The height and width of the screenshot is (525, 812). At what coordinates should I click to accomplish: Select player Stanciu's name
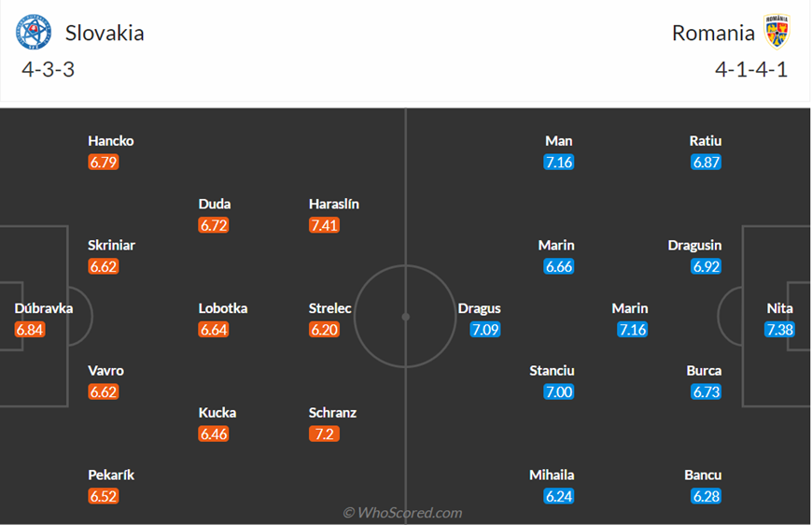(x=552, y=371)
